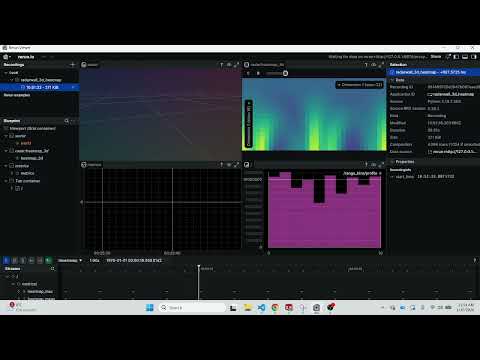Open help for the radar/heatmap_3d view

pos(366,65)
